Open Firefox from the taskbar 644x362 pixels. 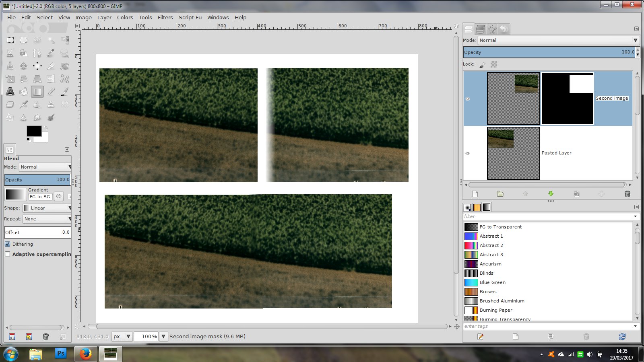point(85,354)
